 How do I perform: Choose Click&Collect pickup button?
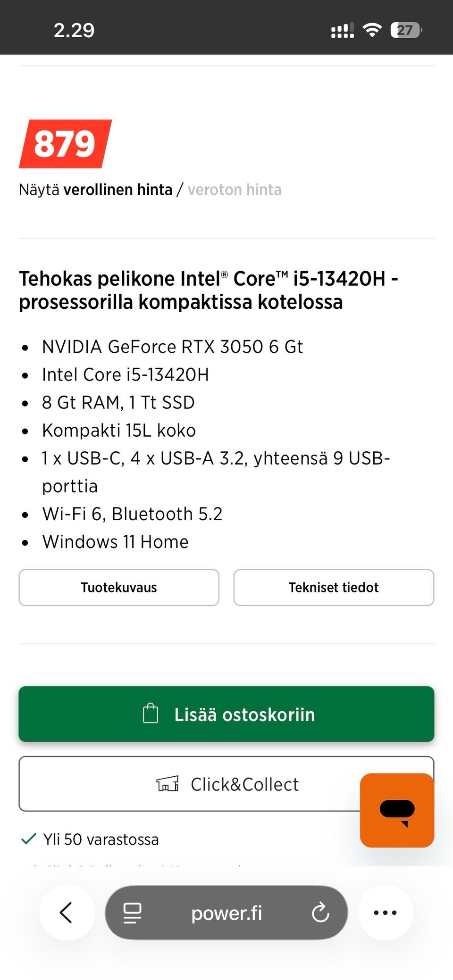[226, 784]
